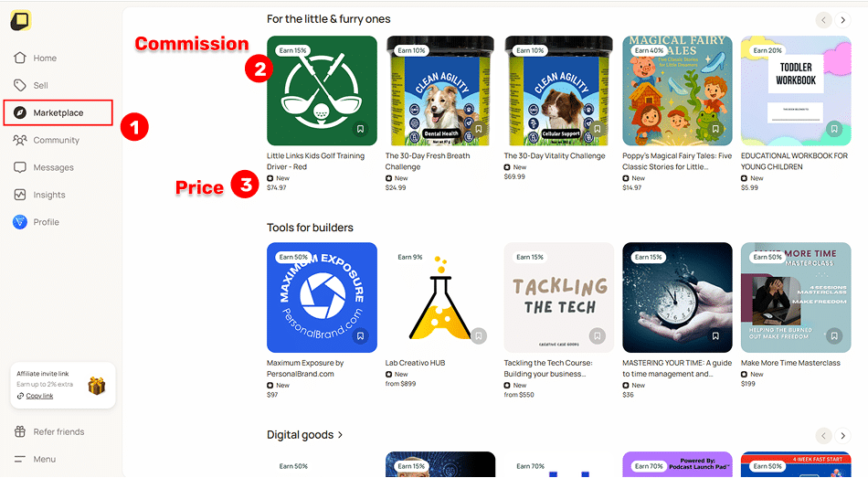Show next furry ones carousel items

(842, 20)
